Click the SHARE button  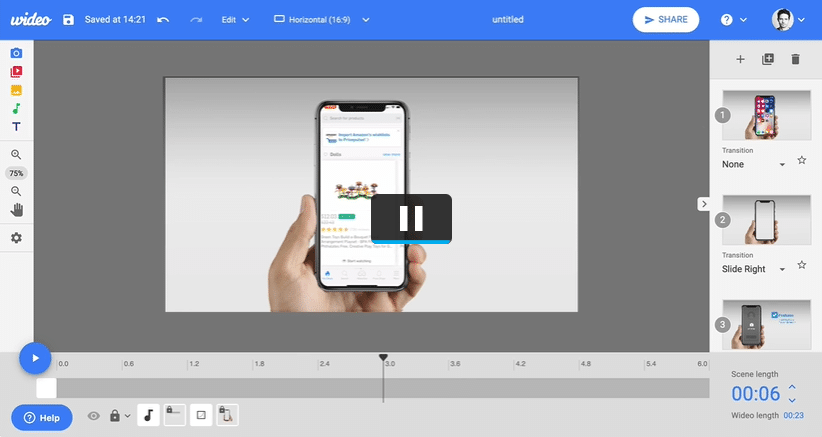coord(664,20)
